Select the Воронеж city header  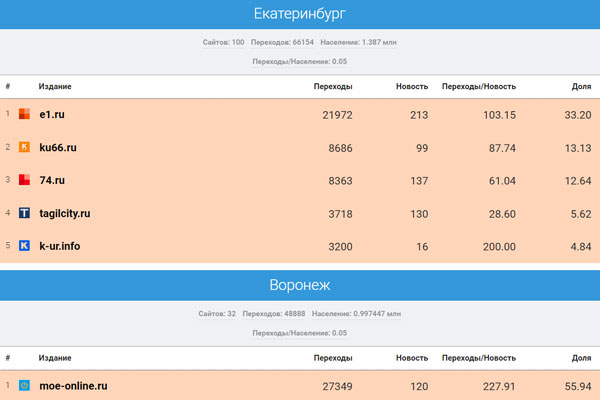pyautogui.click(x=300, y=285)
